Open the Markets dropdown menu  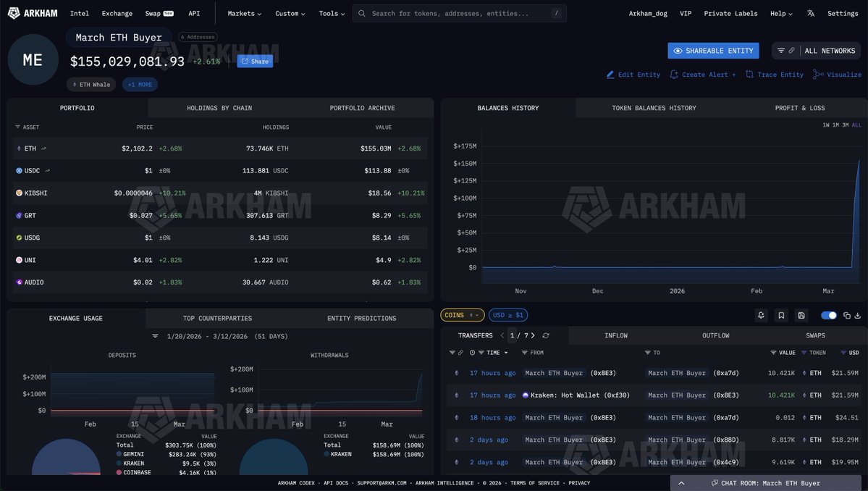coord(244,13)
